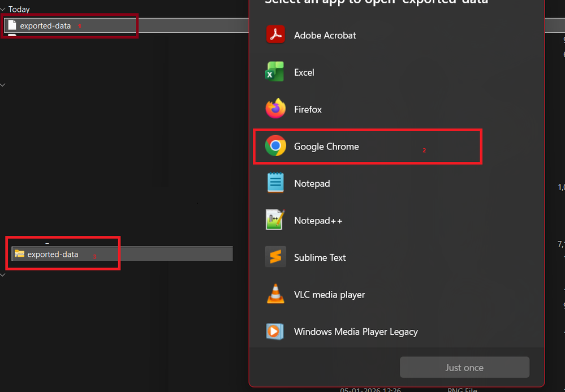Click the Excel app icon
Screen dimensions: 565x392
pyautogui.click(x=274, y=72)
